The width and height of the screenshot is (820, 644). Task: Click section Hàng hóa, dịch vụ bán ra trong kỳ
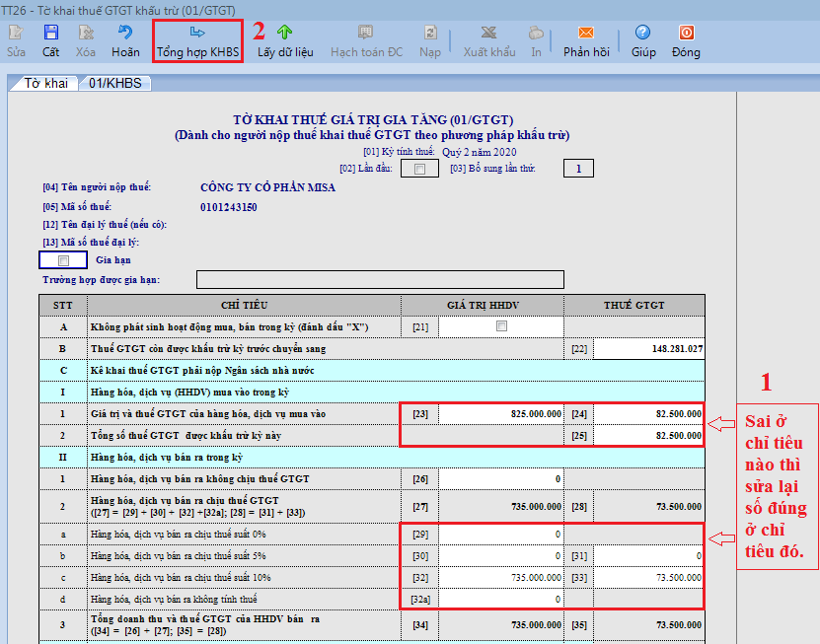click(372, 458)
